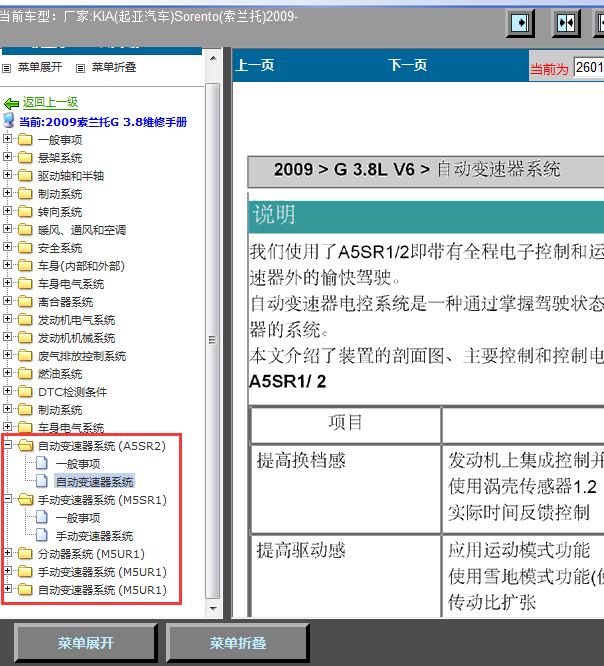Click the 项目 table header cell
The height and width of the screenshot is (666, 604).
click(345, 423)
